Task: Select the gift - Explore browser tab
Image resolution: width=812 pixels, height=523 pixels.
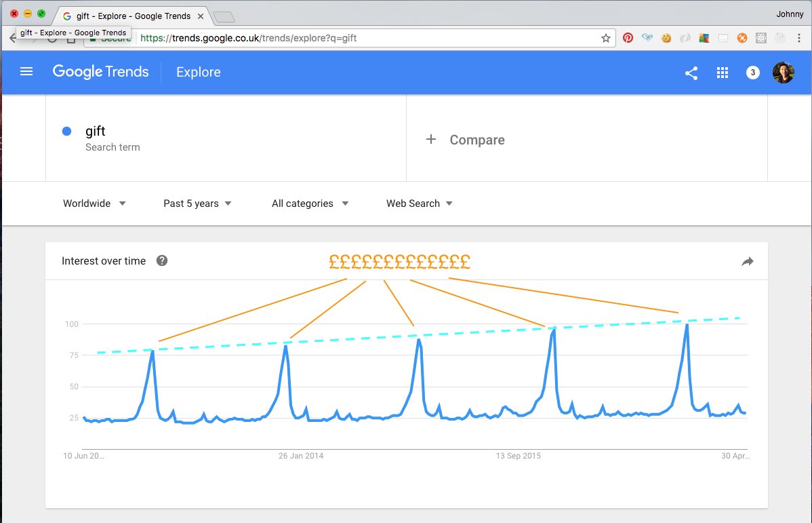Action: (x=133, y=16)
